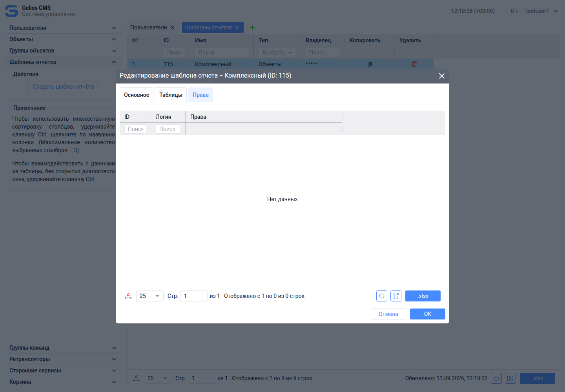Click the font size icon in the dialog footer

[128, 296]
